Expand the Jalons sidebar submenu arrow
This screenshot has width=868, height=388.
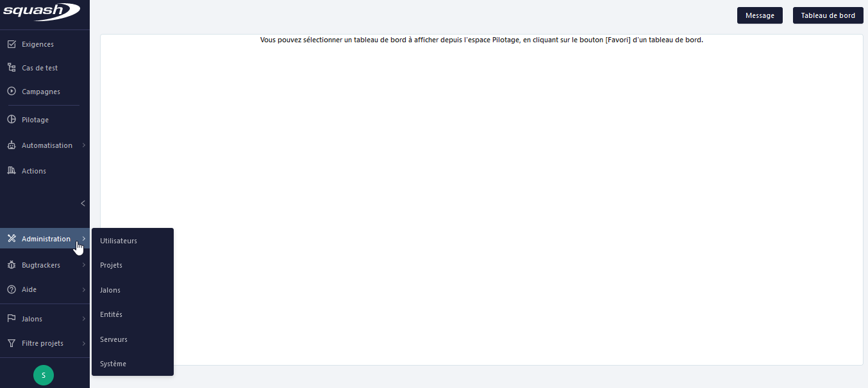(83, 319)
